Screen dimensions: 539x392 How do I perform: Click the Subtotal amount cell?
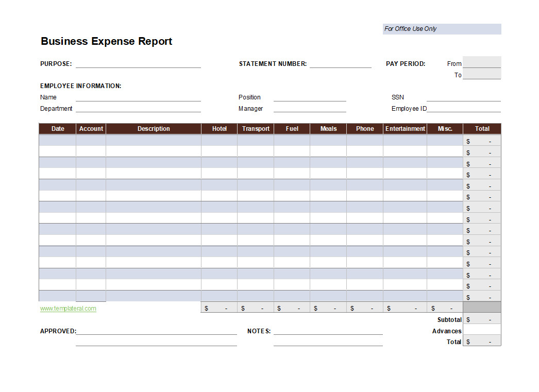pos(482,319)
